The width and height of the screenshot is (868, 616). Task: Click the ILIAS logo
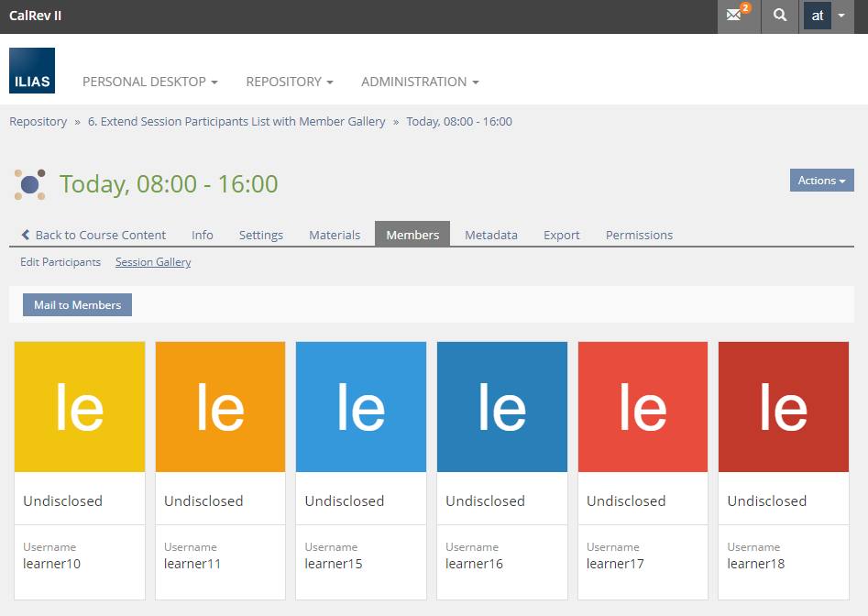32,71
